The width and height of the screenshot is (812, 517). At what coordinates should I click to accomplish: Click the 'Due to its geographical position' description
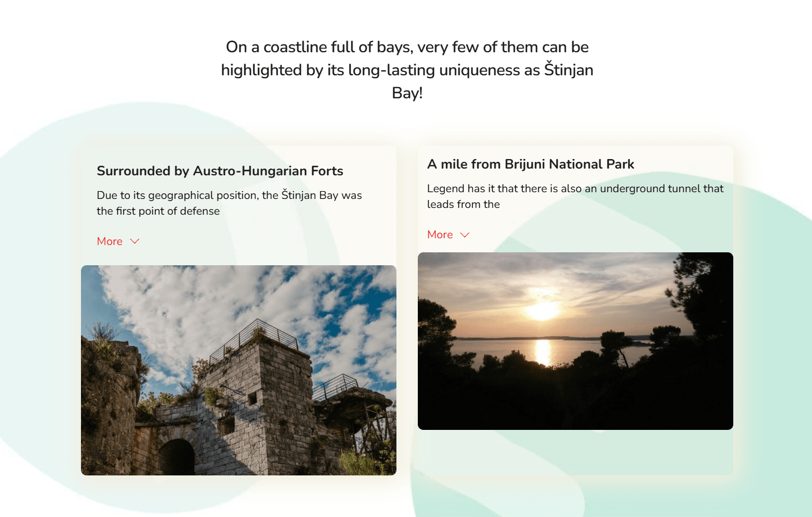click(229, 203)
